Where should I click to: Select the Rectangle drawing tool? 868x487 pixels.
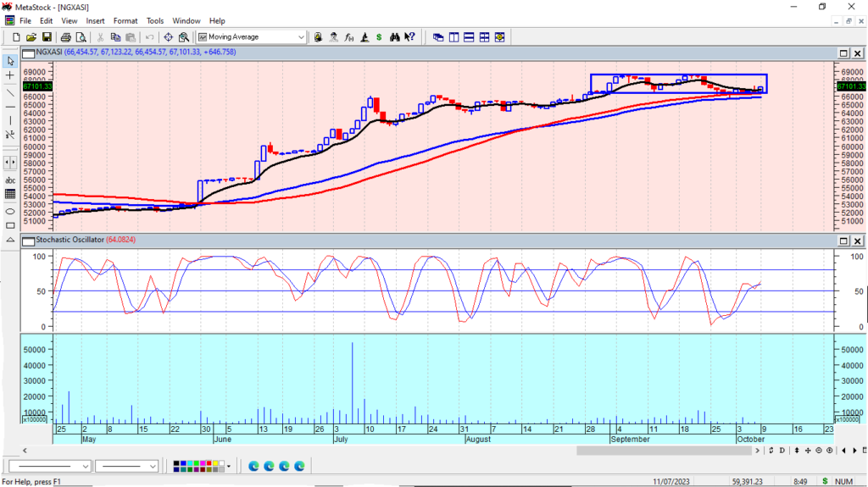[x=10, y=226]
